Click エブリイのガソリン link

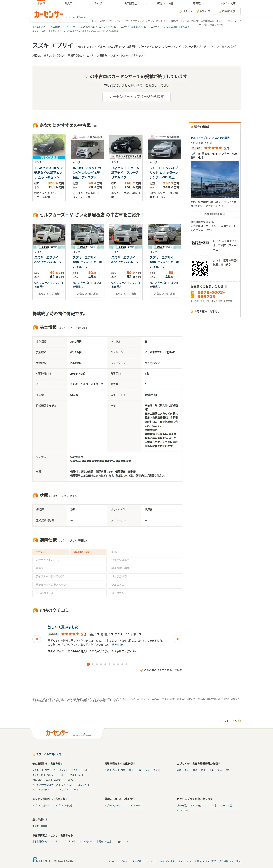[x=42, y=805]
